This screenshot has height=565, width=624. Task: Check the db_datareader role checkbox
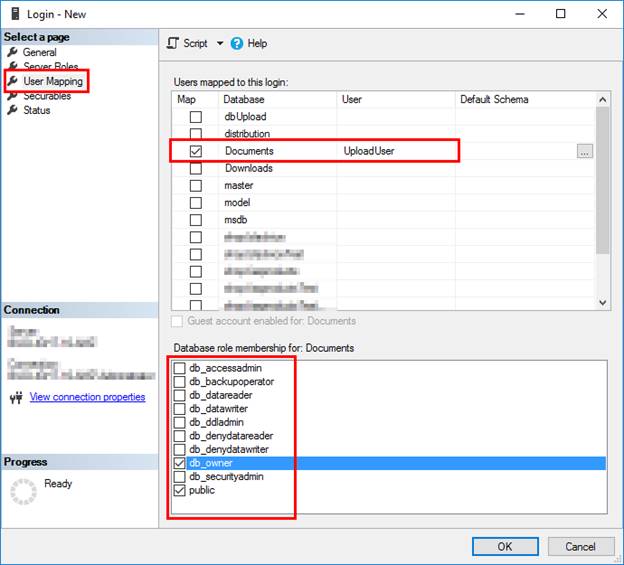point(179,395)
